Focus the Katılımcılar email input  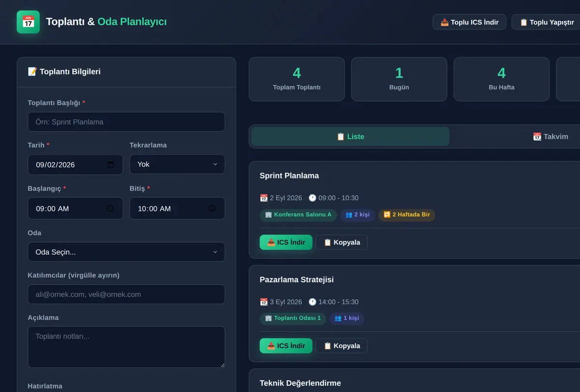point(126,294)
